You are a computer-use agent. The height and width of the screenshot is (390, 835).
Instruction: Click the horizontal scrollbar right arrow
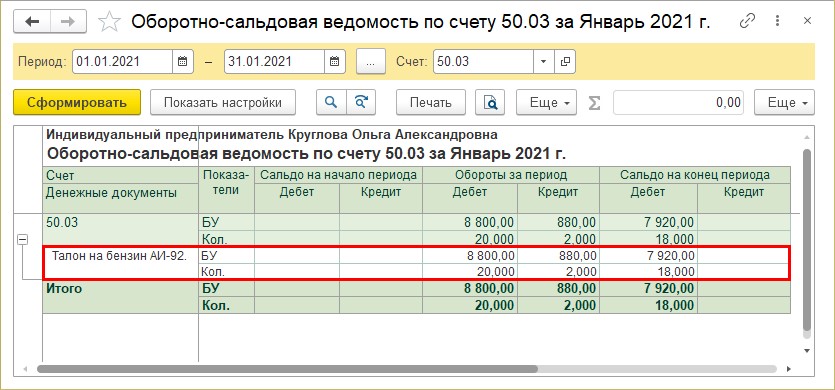(x=789, y=369)
